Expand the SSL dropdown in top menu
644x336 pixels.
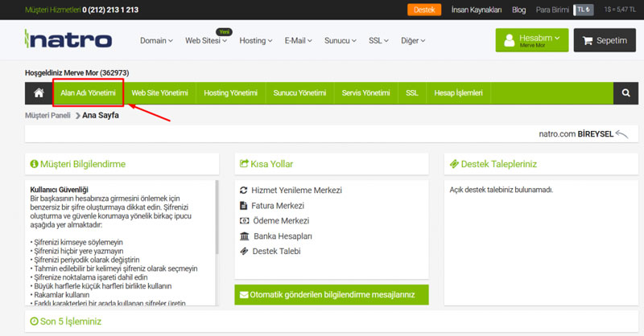tap(378, 41)
